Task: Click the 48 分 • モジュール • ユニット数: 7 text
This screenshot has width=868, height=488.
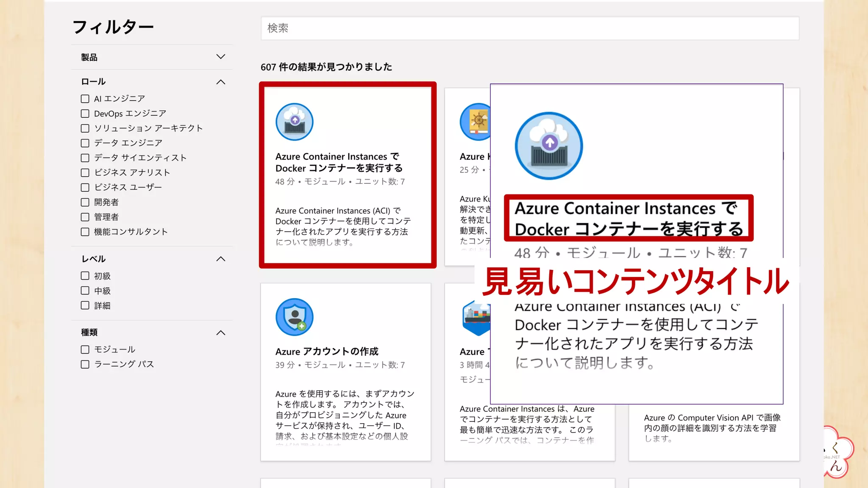Action: [340, 182]
